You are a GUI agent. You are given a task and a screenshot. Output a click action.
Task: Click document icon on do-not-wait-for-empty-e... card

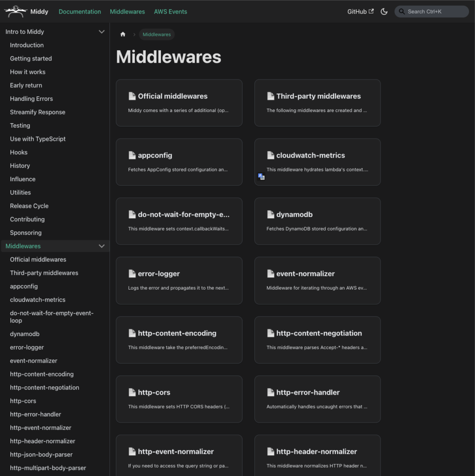click(132, 214)
